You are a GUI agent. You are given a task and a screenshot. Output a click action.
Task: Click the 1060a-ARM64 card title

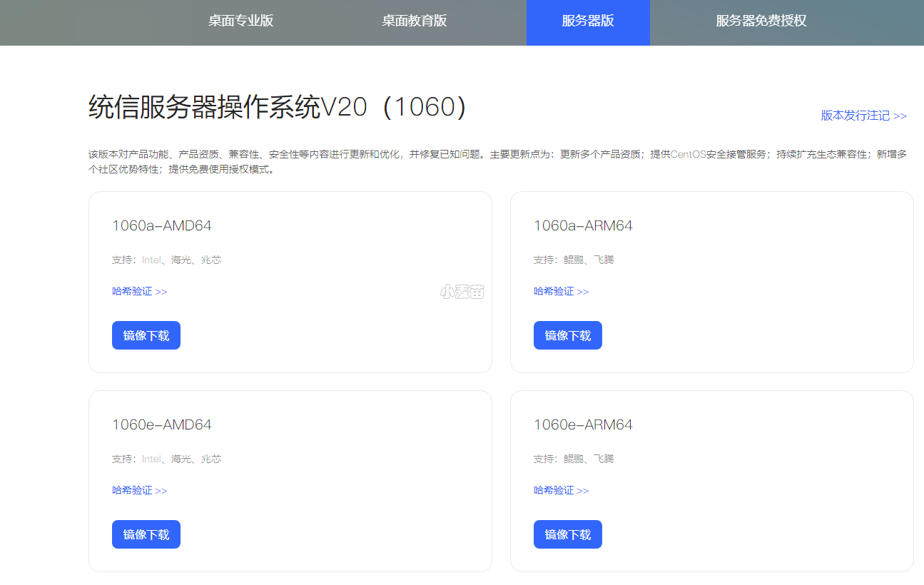pyautogui.click(x=583, y=225)
